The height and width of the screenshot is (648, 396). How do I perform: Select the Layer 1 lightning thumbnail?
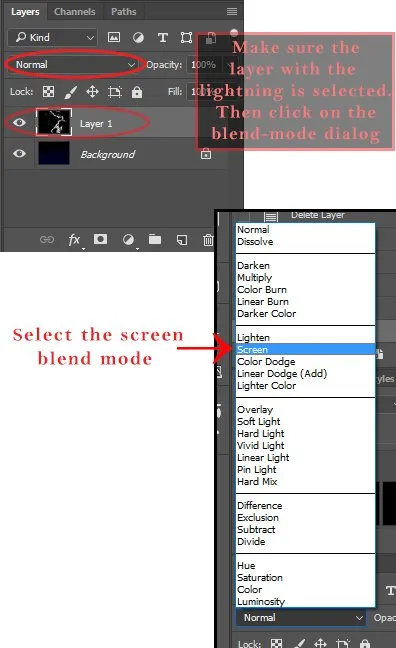point(54,122)
